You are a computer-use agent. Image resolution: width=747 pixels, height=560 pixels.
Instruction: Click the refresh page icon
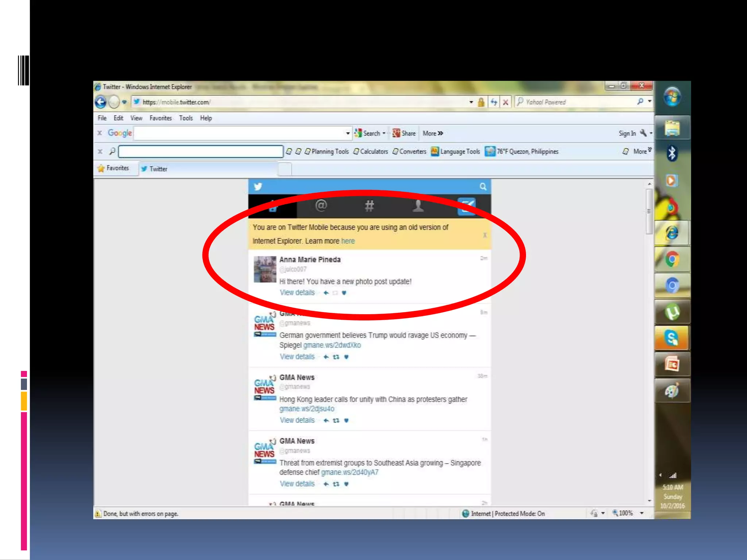[x=494, y=102]
